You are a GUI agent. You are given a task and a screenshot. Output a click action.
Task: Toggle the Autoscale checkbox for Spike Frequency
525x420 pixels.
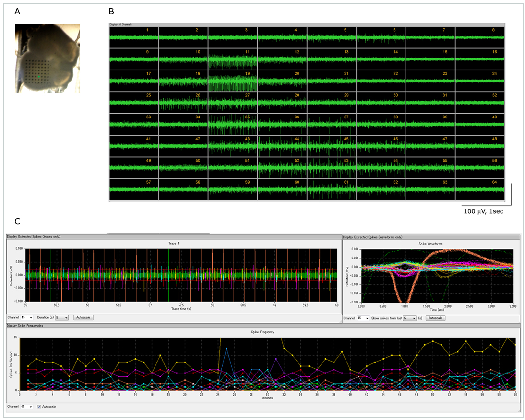(39, 406)
